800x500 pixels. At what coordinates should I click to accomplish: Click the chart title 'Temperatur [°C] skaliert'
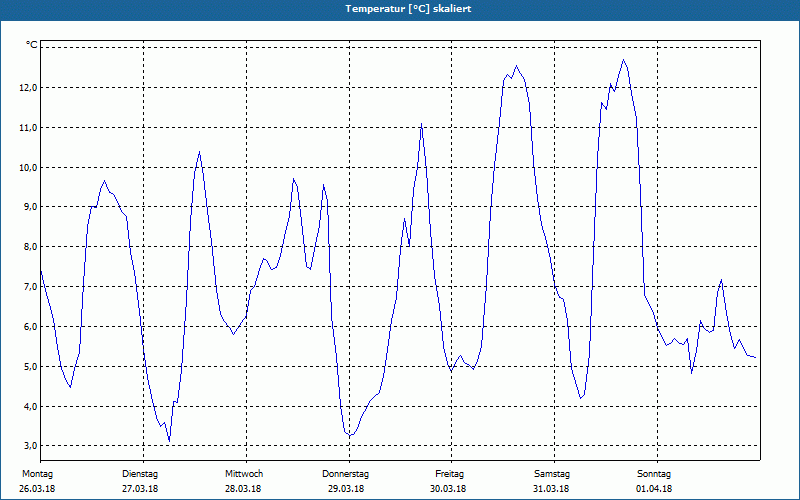coord(408,9)
